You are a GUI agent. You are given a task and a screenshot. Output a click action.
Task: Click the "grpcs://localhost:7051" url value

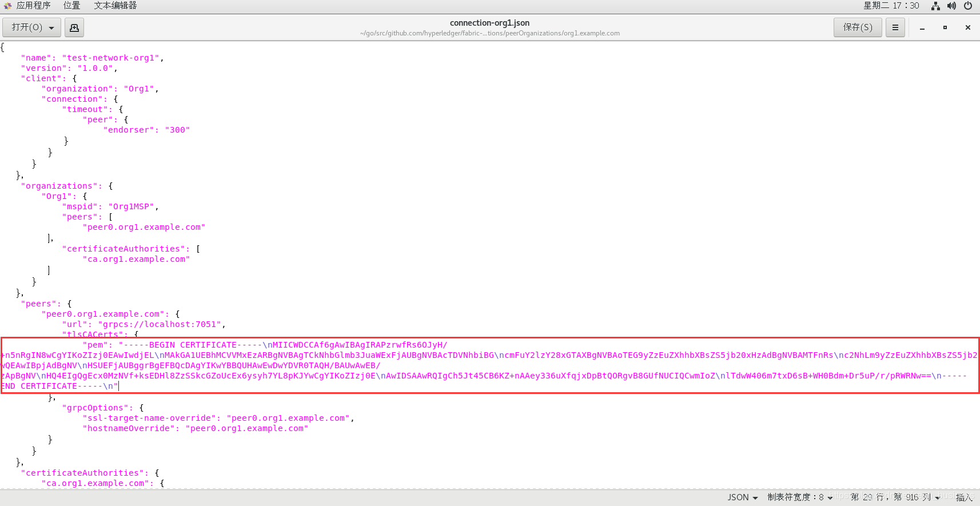(159, 324)
